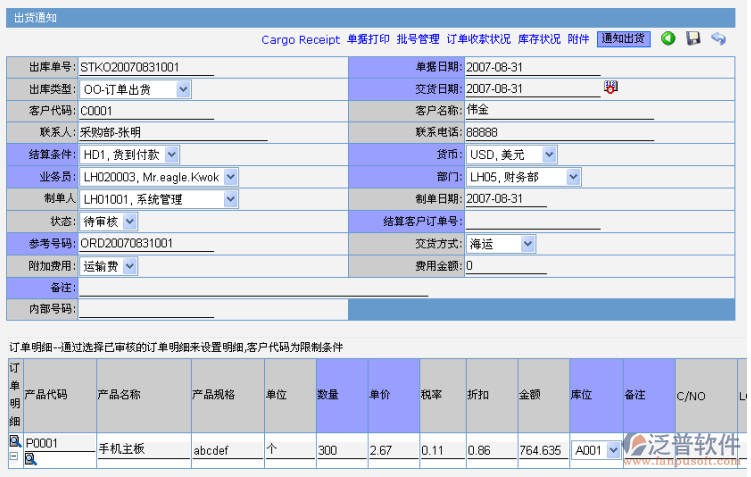Click the green back arrow icon
This screenshot has height=477, width=751.
click(x=668, y=39)
